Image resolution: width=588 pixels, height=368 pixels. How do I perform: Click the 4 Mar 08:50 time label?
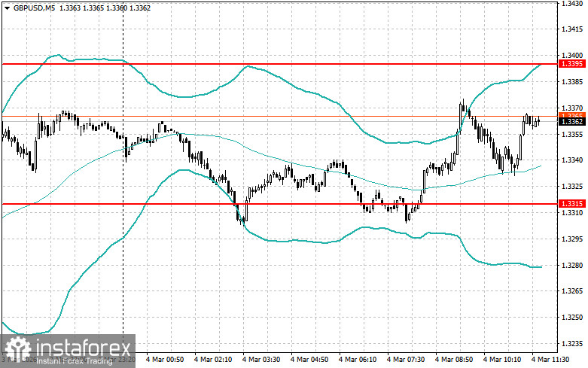(x=454, y=360)
